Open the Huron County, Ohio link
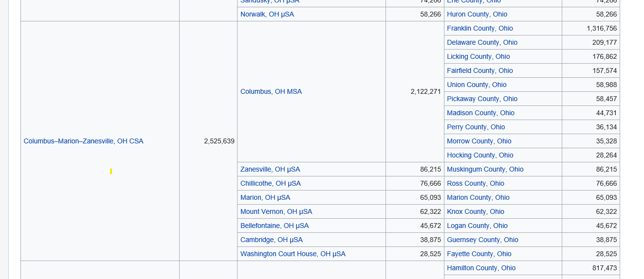This screenshot has height=279, width=644. [x=477, y=14]
